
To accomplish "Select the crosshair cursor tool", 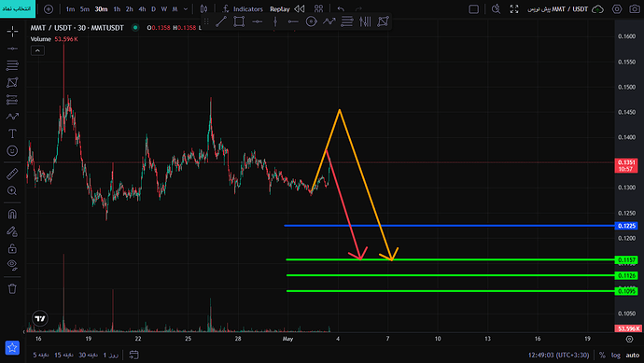I will pyautogui.click(x=12, y=31).
